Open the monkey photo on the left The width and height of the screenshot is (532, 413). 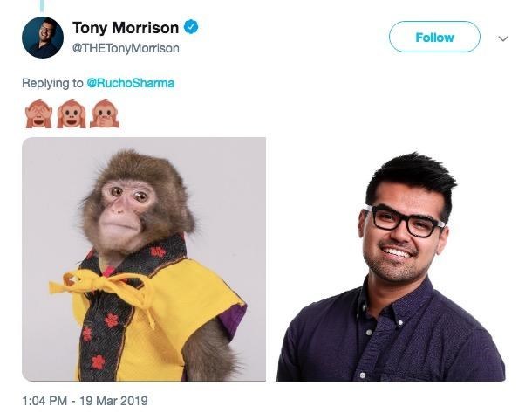point(144,259)
